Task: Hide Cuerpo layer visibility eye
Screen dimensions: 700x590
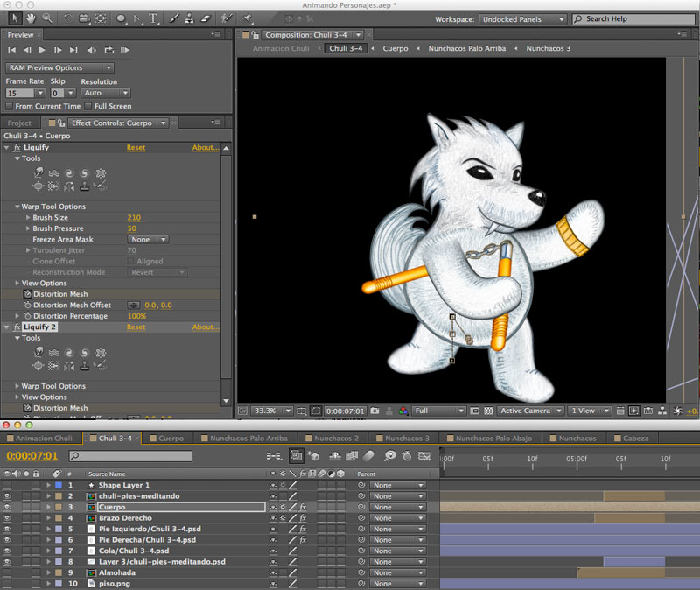Action: (x=7, y=507)
